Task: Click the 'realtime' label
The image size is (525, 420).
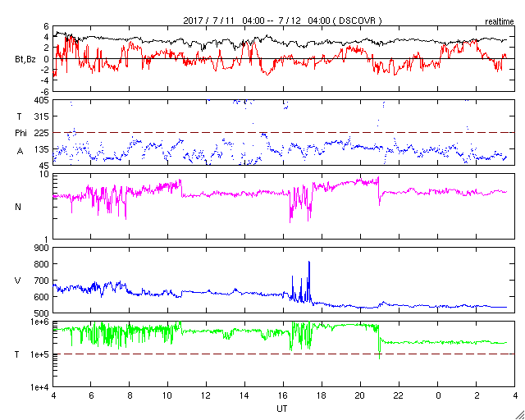Action: (500, 22)
